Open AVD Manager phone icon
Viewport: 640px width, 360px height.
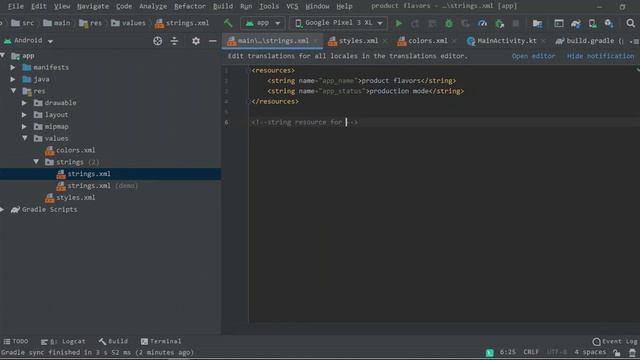(593, 24)
